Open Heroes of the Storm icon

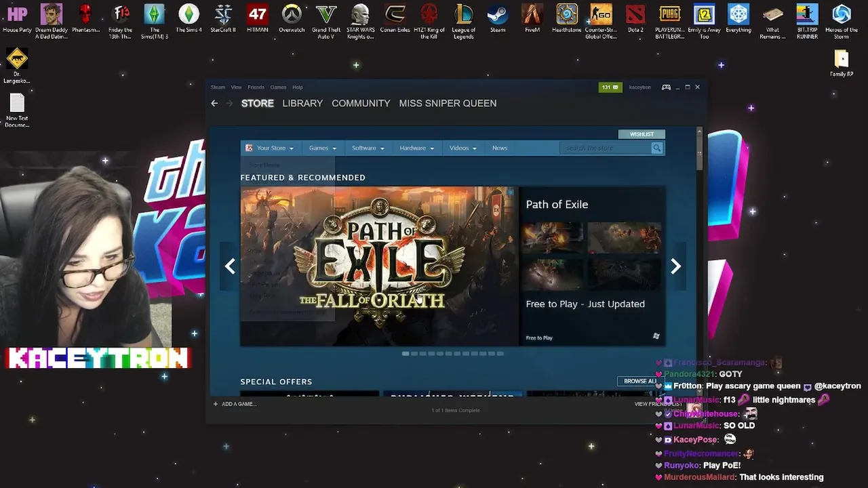tap(842, 21)
